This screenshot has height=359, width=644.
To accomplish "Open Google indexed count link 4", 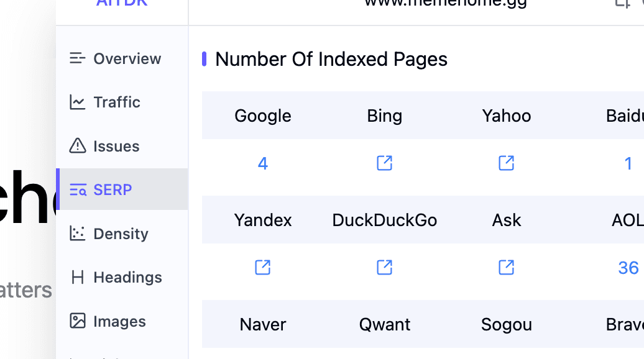I will coord(263,164).
